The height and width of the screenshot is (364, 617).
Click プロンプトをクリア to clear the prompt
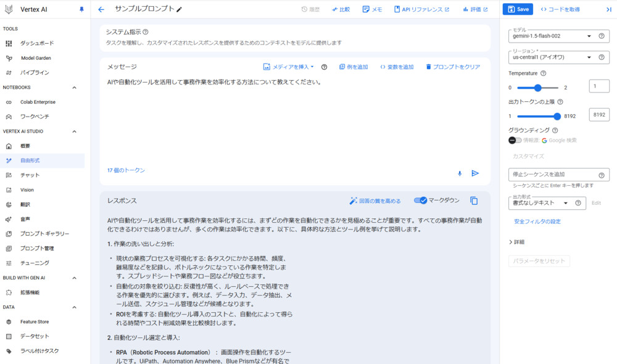point(453,67)
